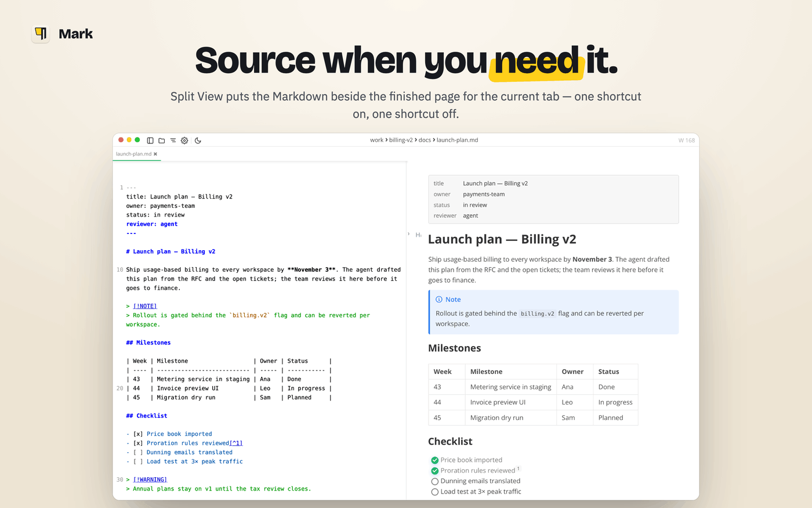This screenshot has width=812, height=508.
Task: Click 'Dunning emails translated' source line
Action: click(179, 452)
